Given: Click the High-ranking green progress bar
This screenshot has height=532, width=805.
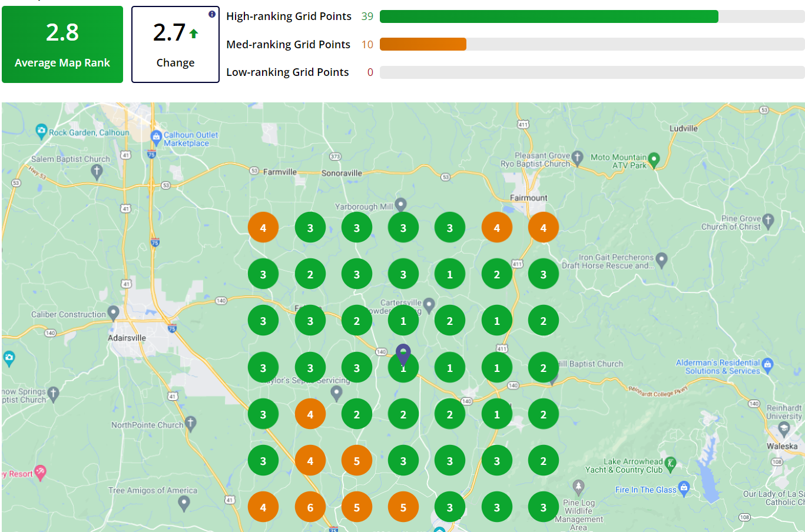Looking at the screenshot, I should (x=548, y=16).
